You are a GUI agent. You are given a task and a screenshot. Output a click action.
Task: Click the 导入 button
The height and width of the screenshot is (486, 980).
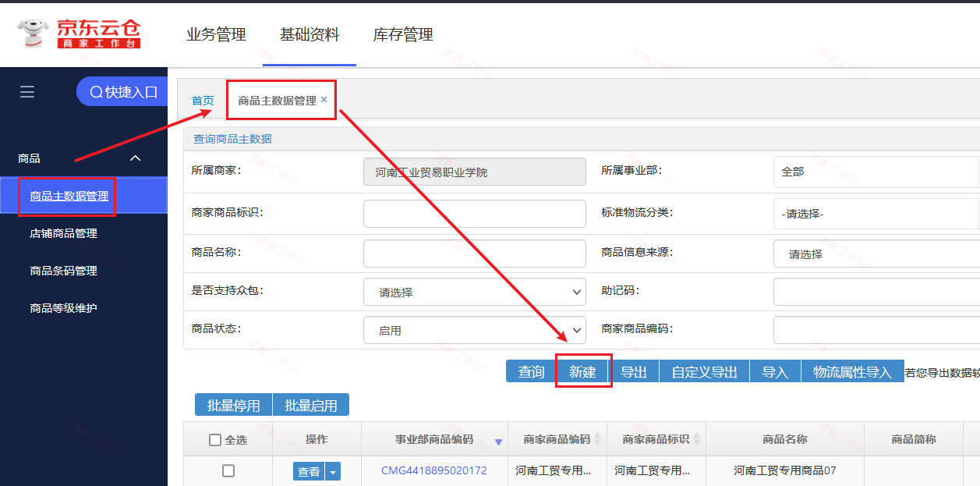click(775, 371)
